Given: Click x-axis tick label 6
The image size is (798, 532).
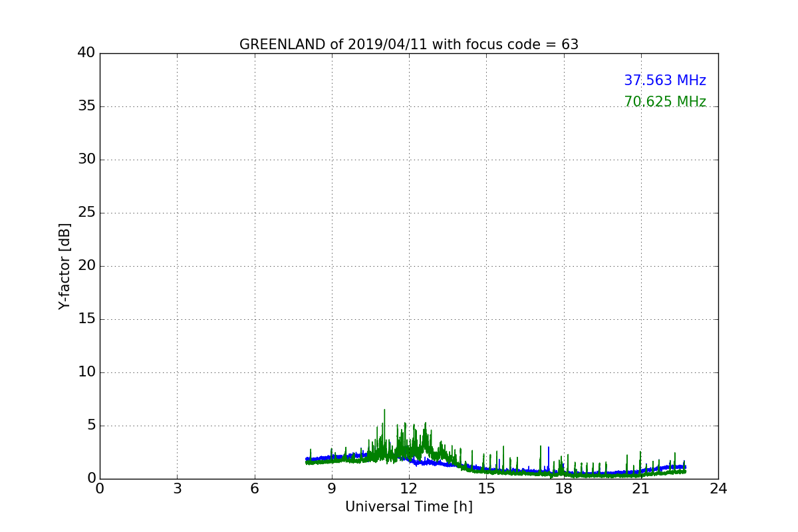Looking at the screenshot, I should (255, 489).
